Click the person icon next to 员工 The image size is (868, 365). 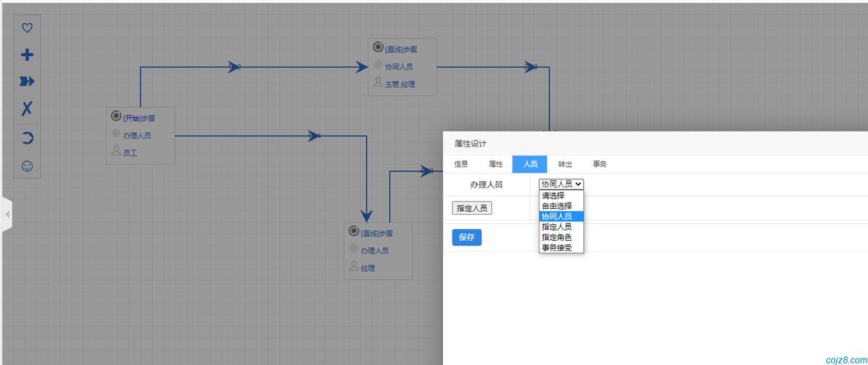click(115, 150)
